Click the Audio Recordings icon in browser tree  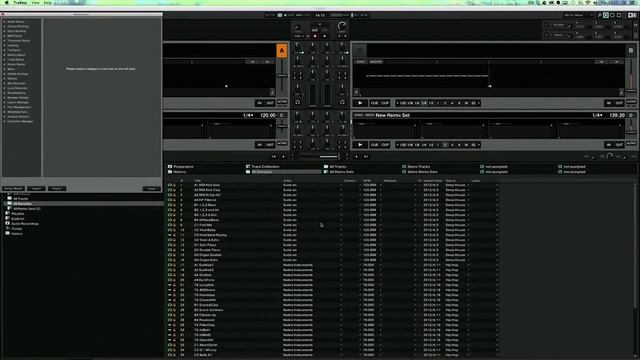(x=7, y=223)
